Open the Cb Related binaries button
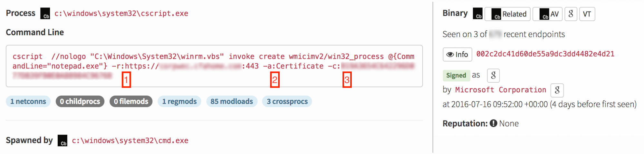Screen dimensions: 644x154 [x=507, y=14]
